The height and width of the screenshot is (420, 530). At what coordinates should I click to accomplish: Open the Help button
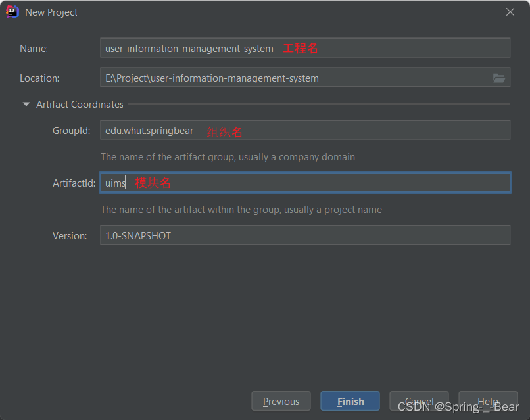tap(488, 402)
